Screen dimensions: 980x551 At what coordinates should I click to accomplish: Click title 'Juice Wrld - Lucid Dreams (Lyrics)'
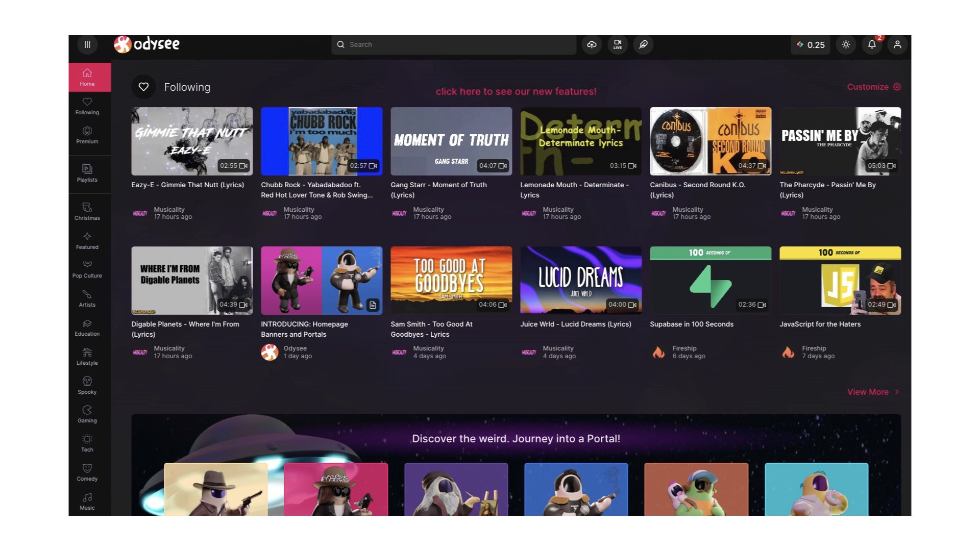(576, 324)
